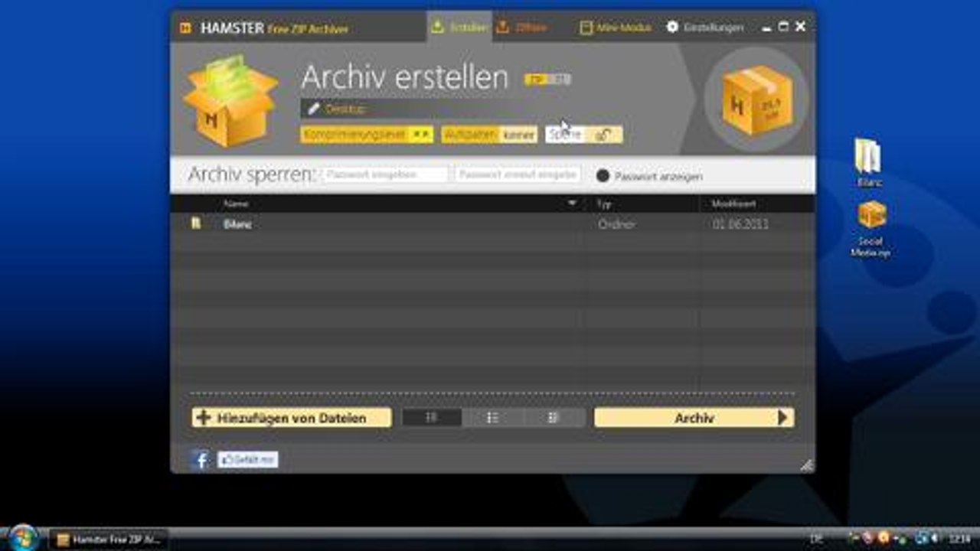Viewport: 980px width, 551px height.
Task: Click the closed archive box icon on the right
Action: click(x=756, y=99)
